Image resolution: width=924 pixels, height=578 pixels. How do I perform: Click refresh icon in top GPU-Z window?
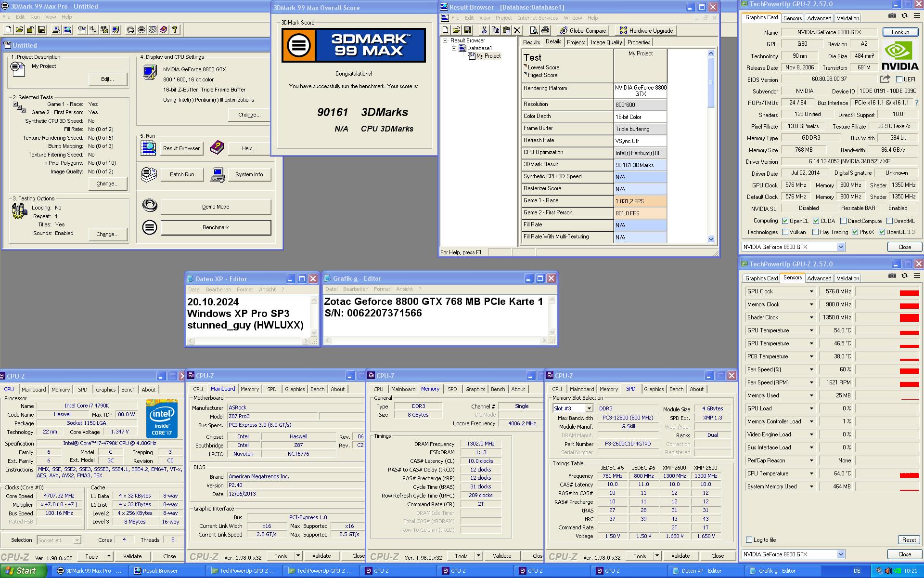[904, 15]
